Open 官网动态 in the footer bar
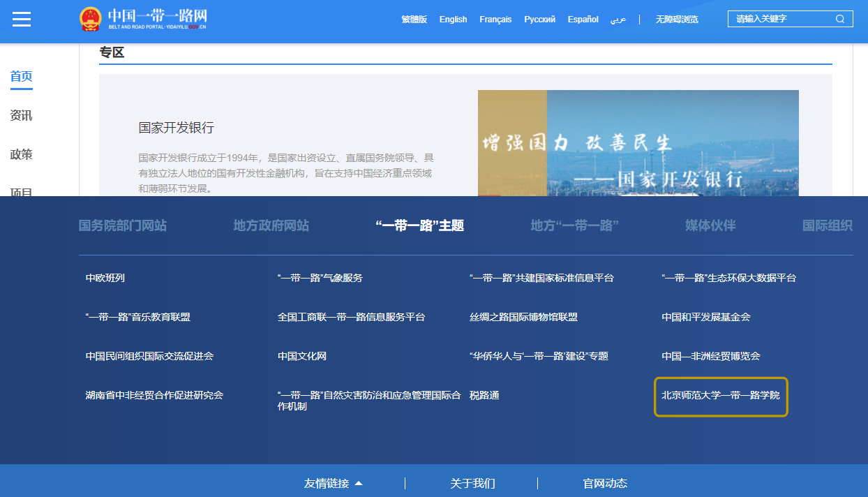 point(605,483)
